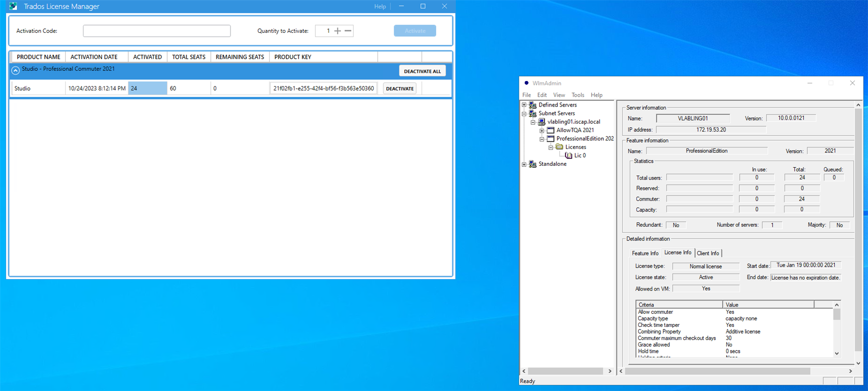Expand the AllowTQA 2021 node
Image resolution: width=868 pixels, height=391 pixels.
pos(542,130)
